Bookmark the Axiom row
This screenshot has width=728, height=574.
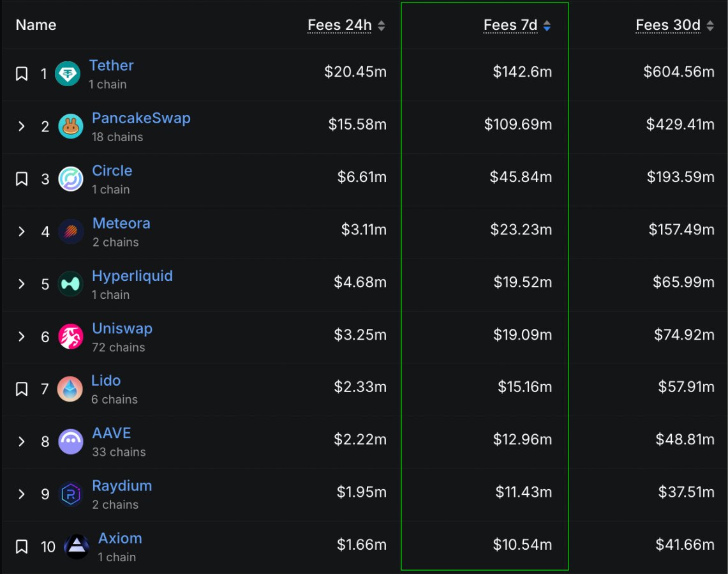point(21,546)
